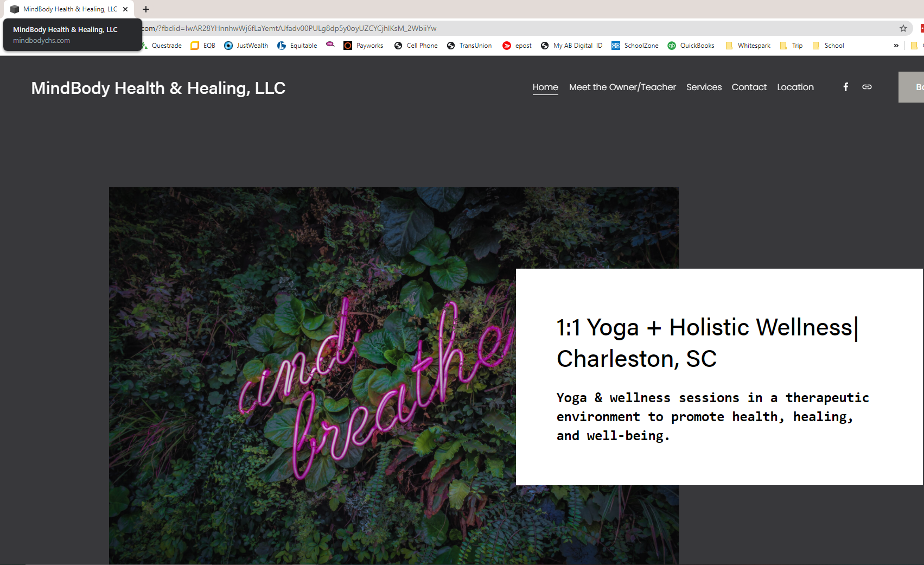
Task: Click the chain link icon in header
Action: [x=867, y=87]
